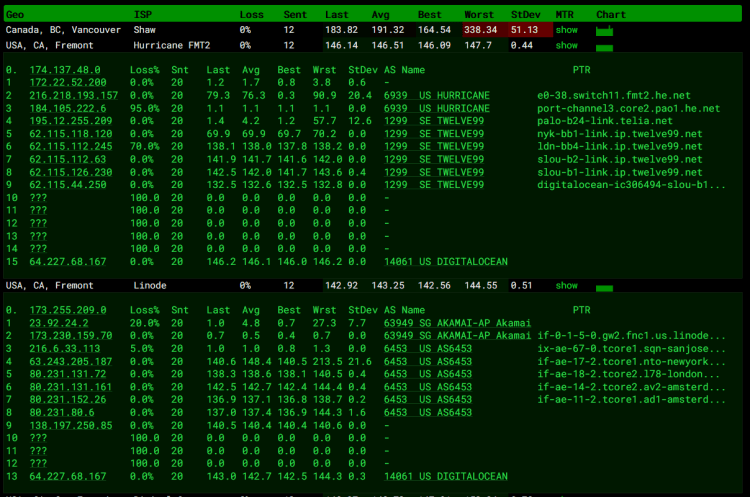Viewport: 750px width, 497px height.
Task: Click show link in Linode Fremont row
Action: point(566,286)
